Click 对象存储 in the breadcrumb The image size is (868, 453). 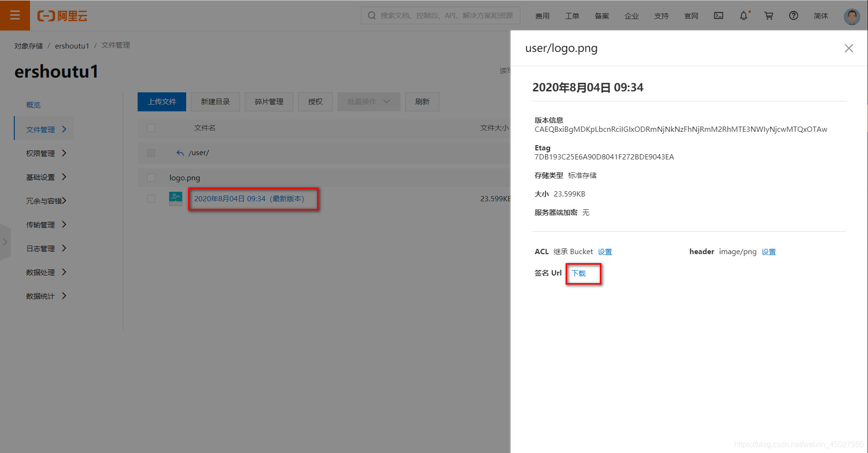(x=29, y=46)
